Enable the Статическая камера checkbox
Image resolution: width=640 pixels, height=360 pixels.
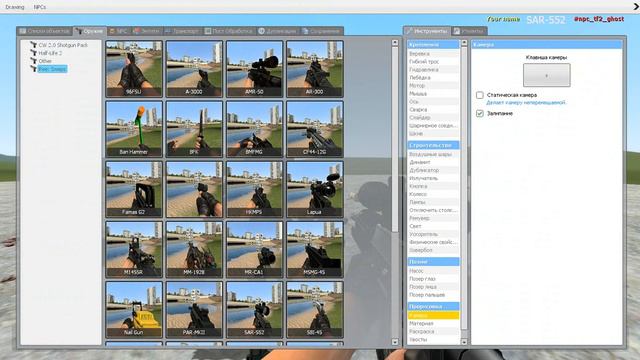(x=480, y=95)
